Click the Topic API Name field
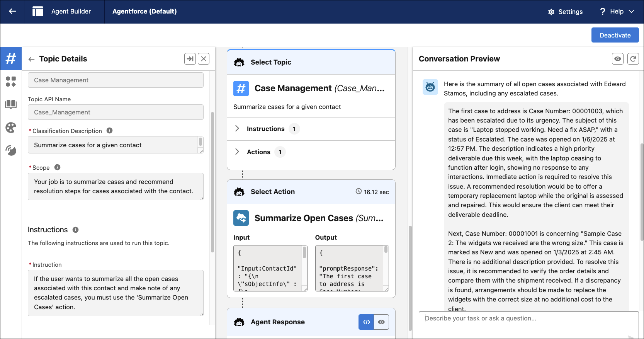644x339 pixels. pos(116,112)
